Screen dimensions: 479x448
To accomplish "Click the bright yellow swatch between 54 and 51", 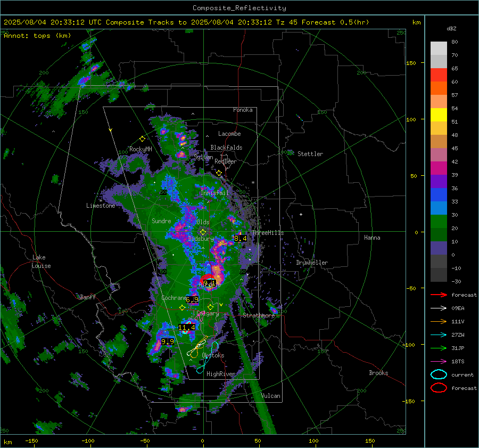I will click(x=439, y=115).
